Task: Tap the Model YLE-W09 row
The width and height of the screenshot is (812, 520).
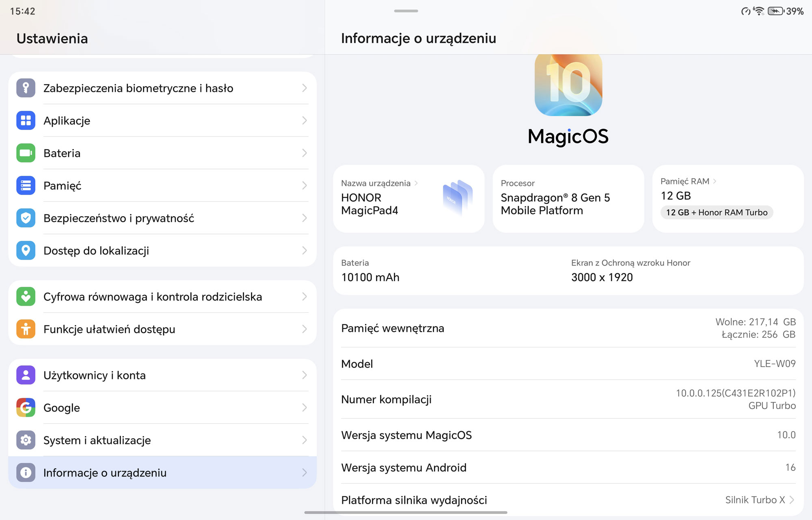Action: click(568, 364)
